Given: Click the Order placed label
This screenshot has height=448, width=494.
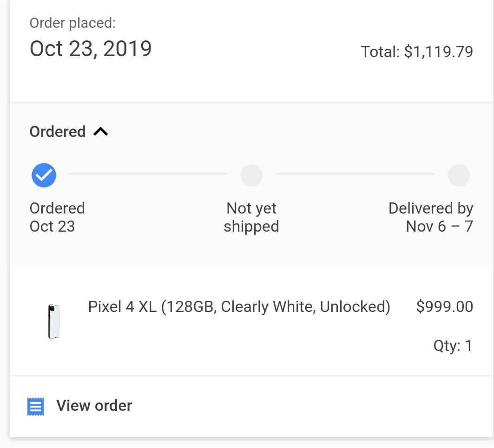Looking at the screenshot, I should [x=73, y=23].
